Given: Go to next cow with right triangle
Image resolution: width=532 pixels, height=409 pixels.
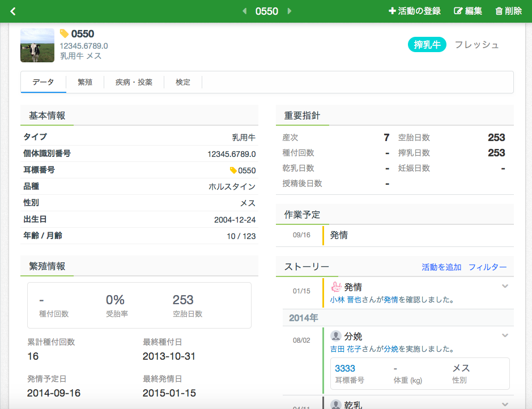Looking at the screenshot, I should tap(290, 11).
